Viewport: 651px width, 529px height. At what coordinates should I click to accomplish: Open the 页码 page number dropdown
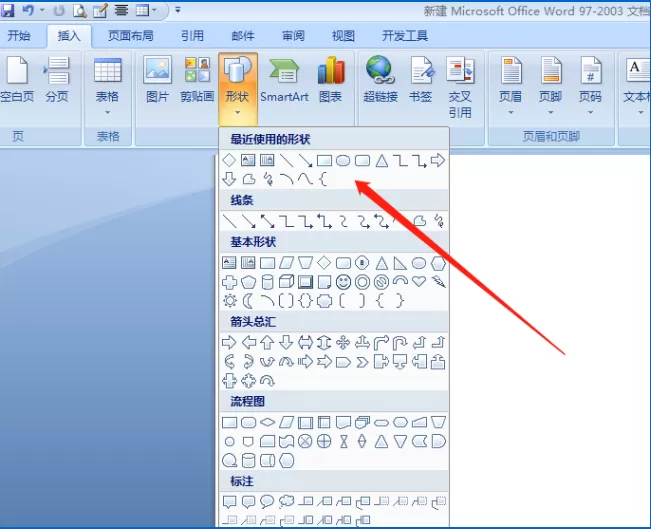point(590,86)
